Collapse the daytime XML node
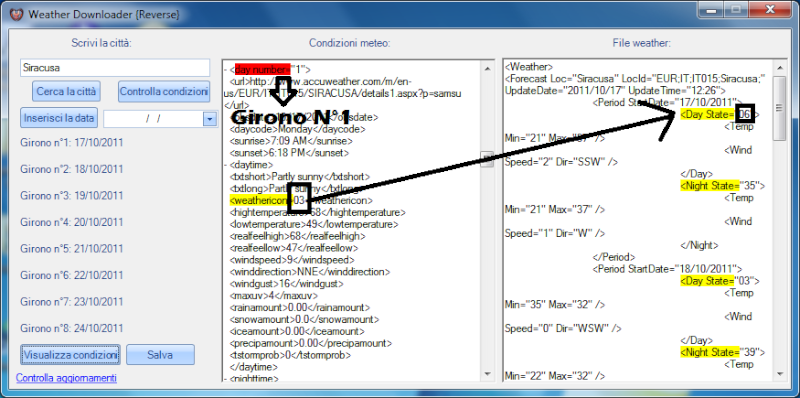The height and width of the screenshot is (398, 800). (x=226, y=165)
